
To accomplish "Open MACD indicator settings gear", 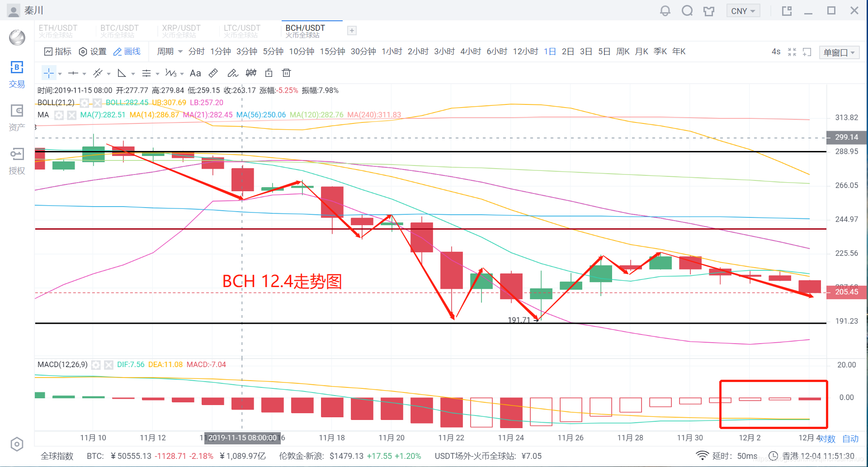I will (x=96, y=365).
